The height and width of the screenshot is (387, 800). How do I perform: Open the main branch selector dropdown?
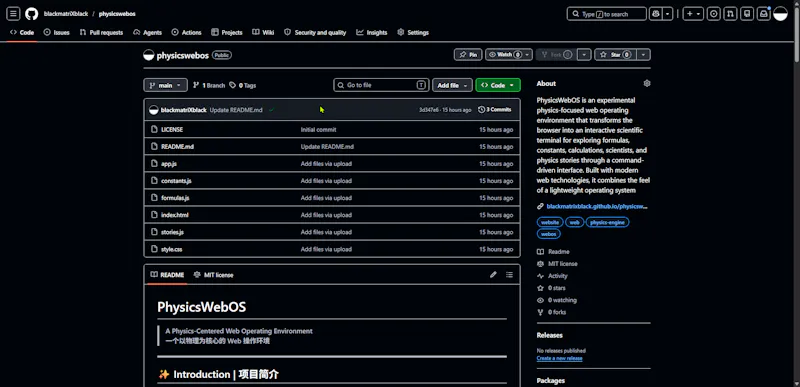click(x=165, y=85)
